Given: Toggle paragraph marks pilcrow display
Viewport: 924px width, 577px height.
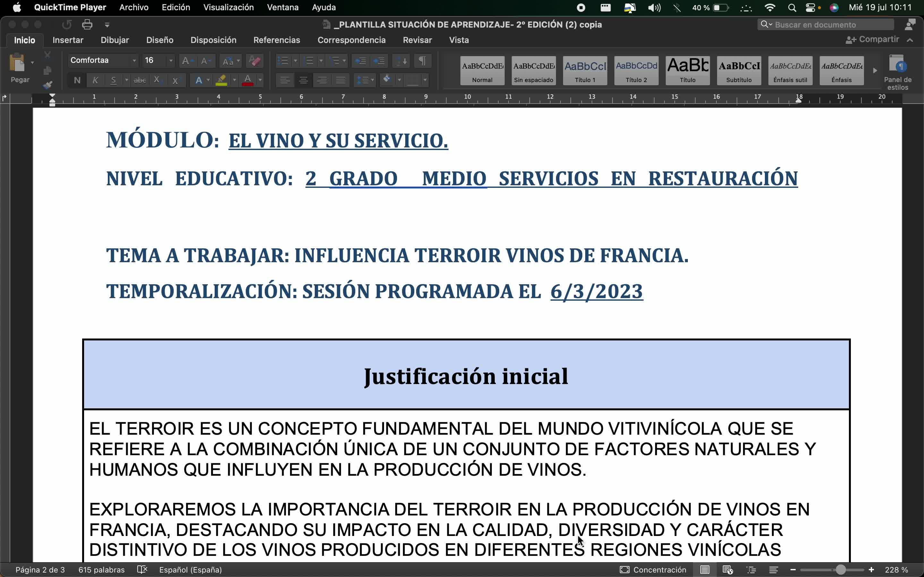Looking at the screenshot, I should tap(422, 61).
